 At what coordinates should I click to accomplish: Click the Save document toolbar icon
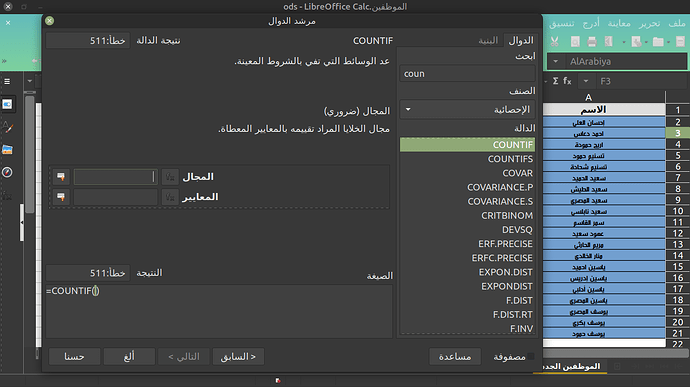tap(636, 41)
